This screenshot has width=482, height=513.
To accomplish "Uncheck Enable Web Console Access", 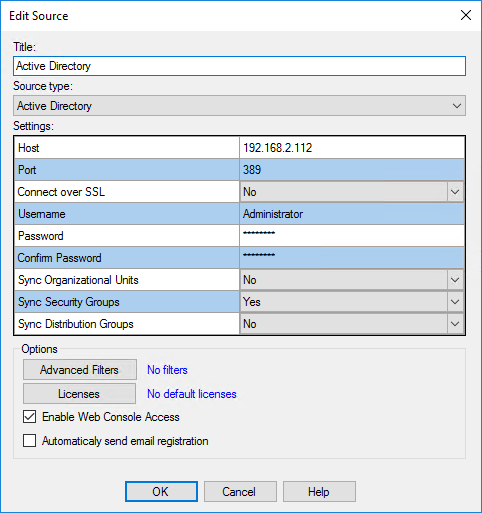I will click(30, 417).
